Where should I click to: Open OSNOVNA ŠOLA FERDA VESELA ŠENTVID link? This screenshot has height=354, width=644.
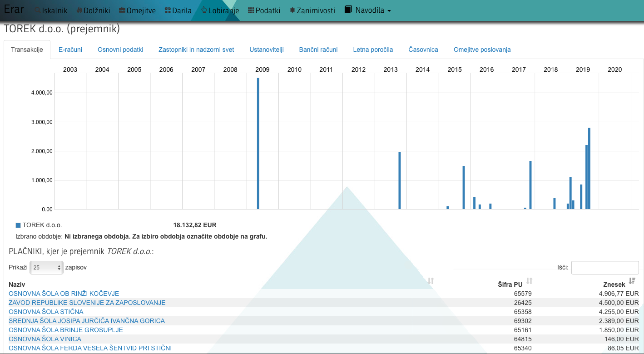tap(90, 348)
